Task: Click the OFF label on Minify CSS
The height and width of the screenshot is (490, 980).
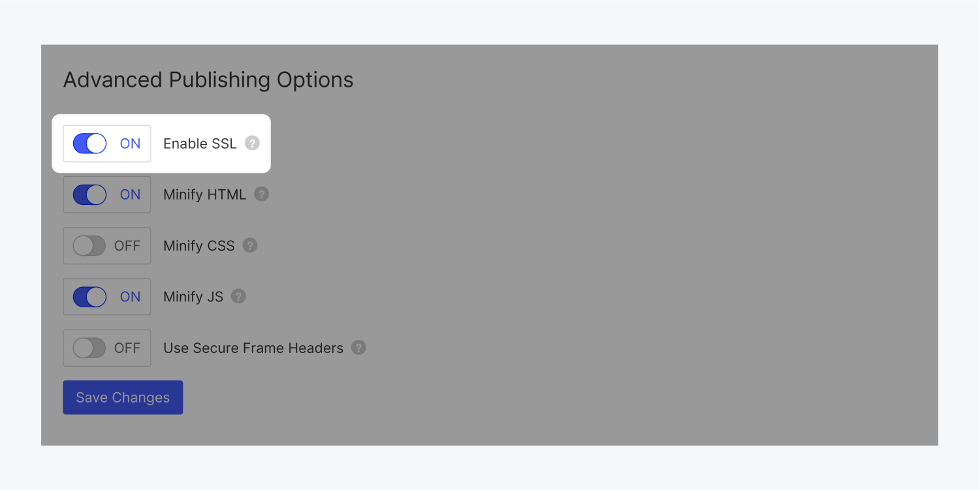Action: [x=127, y=246]
